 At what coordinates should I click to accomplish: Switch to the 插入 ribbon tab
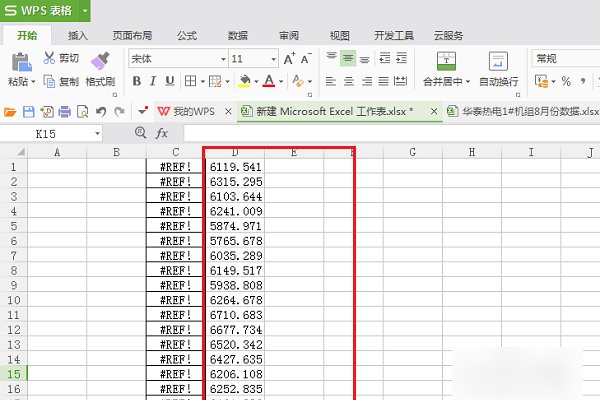coord(78,36)
